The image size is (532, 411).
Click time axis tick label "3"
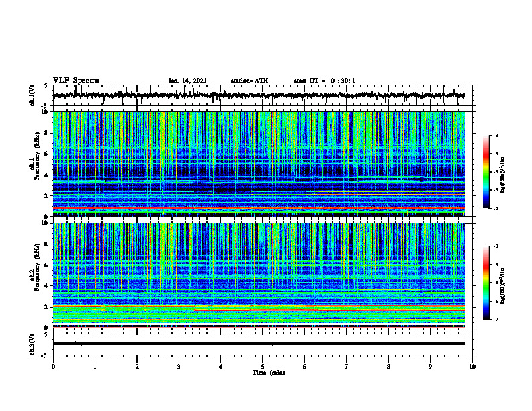click(179, 367)
